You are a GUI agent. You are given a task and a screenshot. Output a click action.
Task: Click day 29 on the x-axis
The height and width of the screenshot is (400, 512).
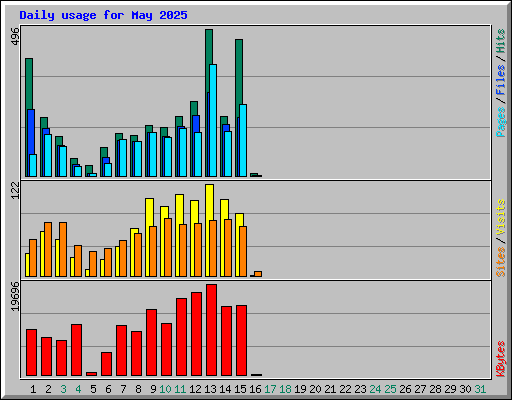(x=450, y=389)
